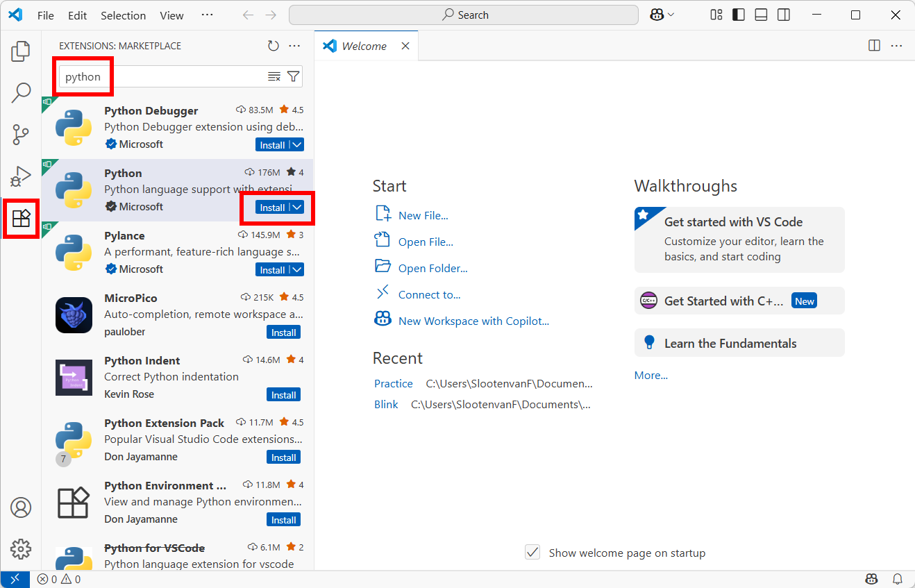The width and height of the screenshot is (915, 588).
Task: Expand Install dropdown for Python extension
Action: click(297, 207)
